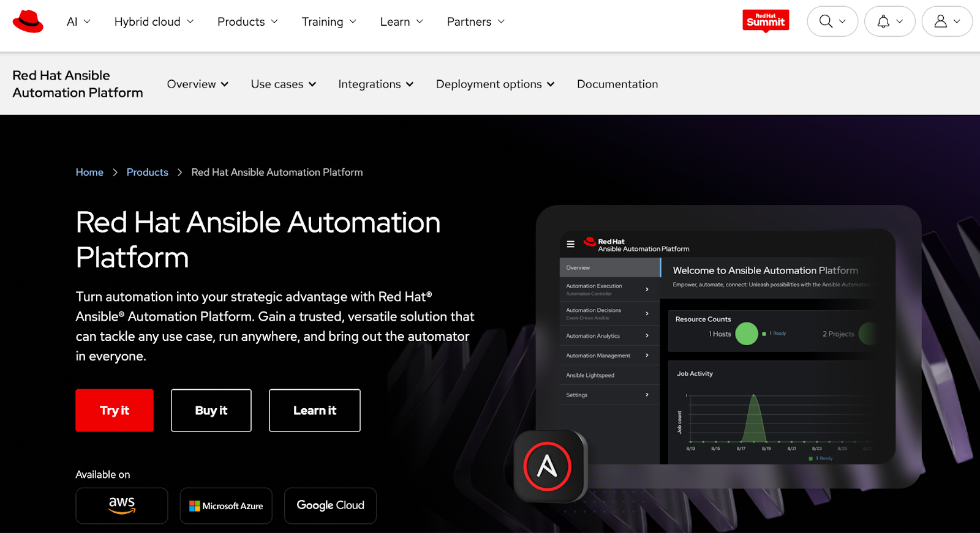Open the Google Cloud button

click(330, 505)
